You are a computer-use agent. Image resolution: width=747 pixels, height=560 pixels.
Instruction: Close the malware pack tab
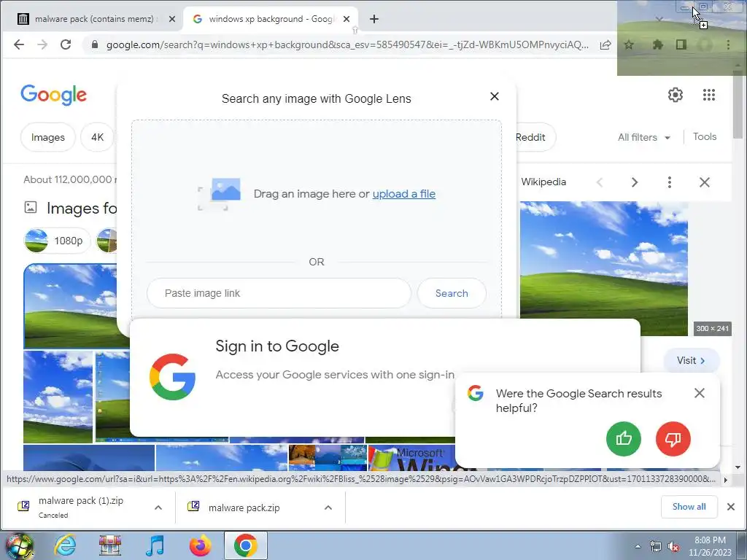(172, 19)
